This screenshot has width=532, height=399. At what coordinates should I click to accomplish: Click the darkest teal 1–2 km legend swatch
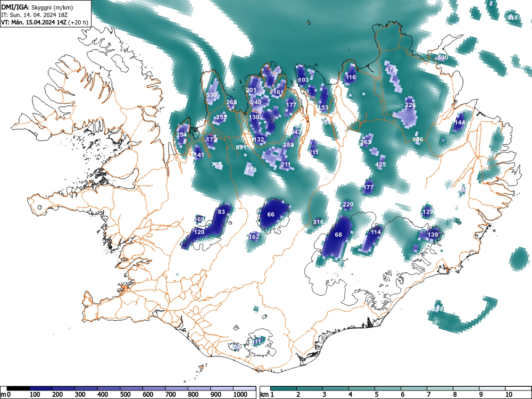click(284, 388)
